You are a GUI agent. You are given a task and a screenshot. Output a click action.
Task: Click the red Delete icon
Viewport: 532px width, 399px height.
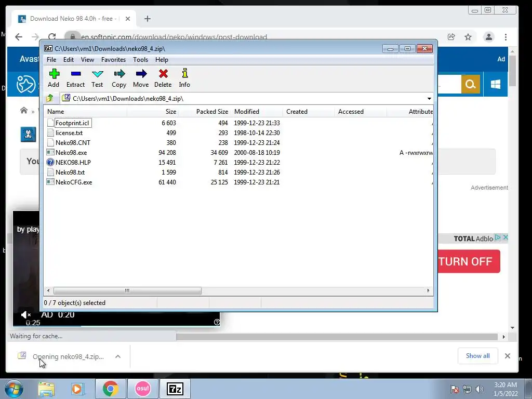(163, 78)
